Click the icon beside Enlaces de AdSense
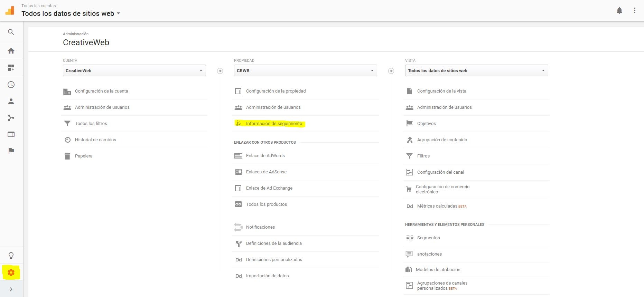 [x=238, y=172]
